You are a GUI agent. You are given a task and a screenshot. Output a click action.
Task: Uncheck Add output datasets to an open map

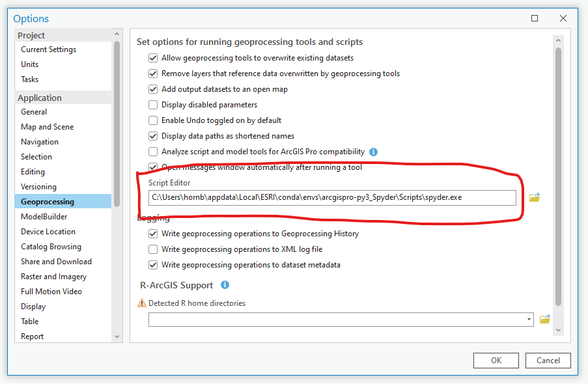pos(153,89)
